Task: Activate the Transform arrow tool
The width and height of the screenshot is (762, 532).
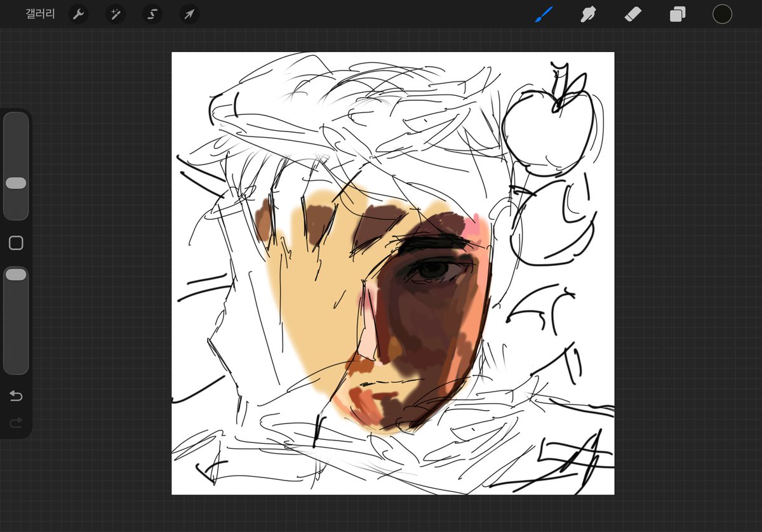Action: coord(189,14)
